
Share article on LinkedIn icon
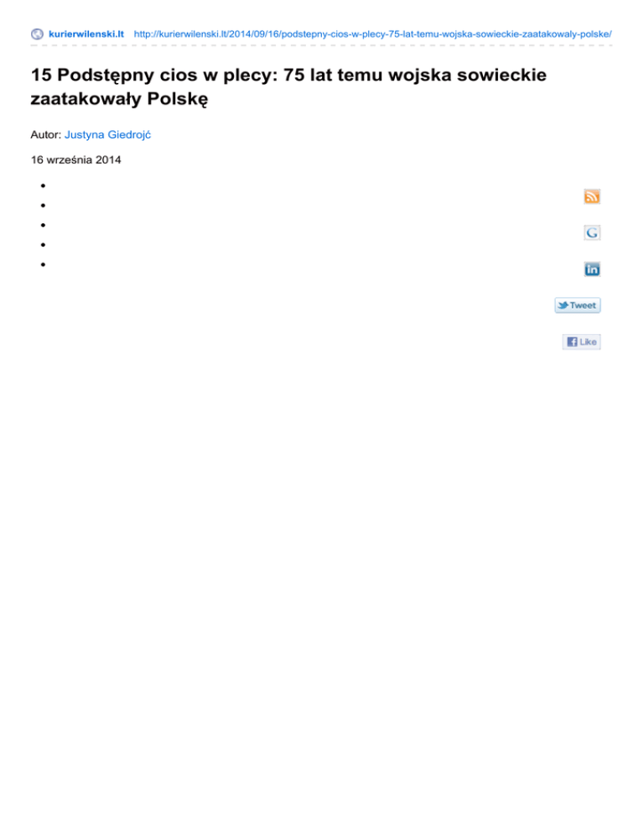[x=592, y=269]
